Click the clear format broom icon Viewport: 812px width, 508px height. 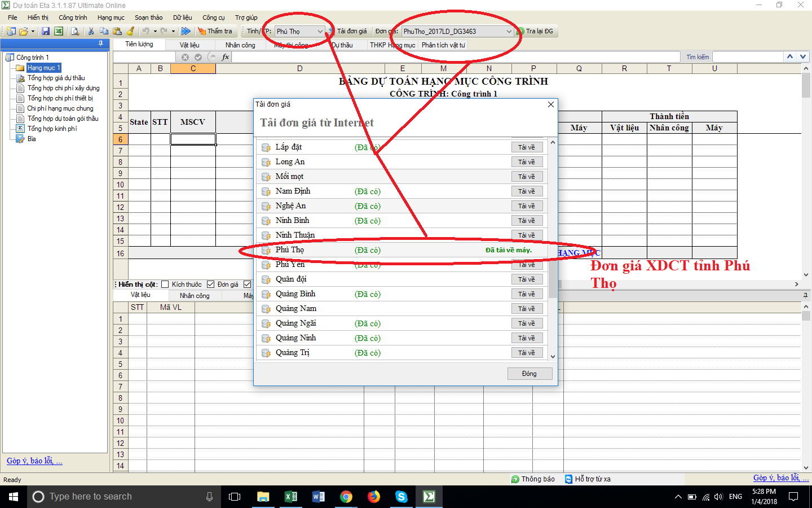click(x=131, y=32)
